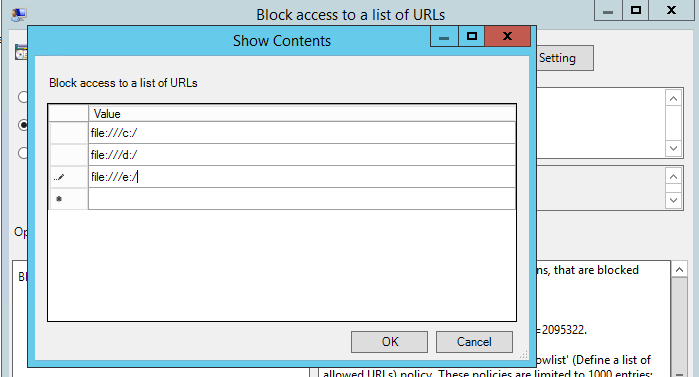Select the file:///c:/ value cell
This screenshot has width=699, height=377.
coord(302,133)
